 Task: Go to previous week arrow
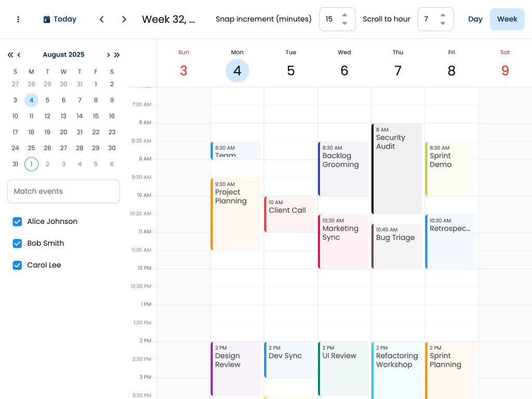coord(102,19)
